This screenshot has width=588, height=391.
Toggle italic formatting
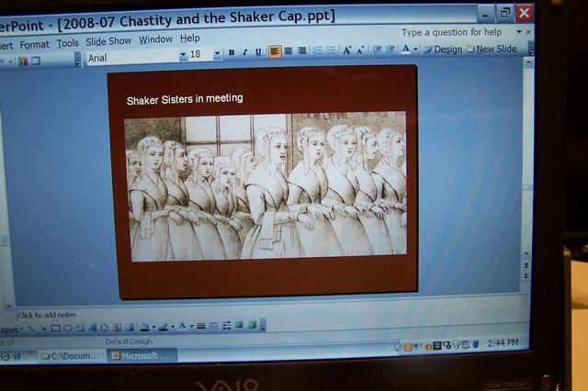coord(244,52)
